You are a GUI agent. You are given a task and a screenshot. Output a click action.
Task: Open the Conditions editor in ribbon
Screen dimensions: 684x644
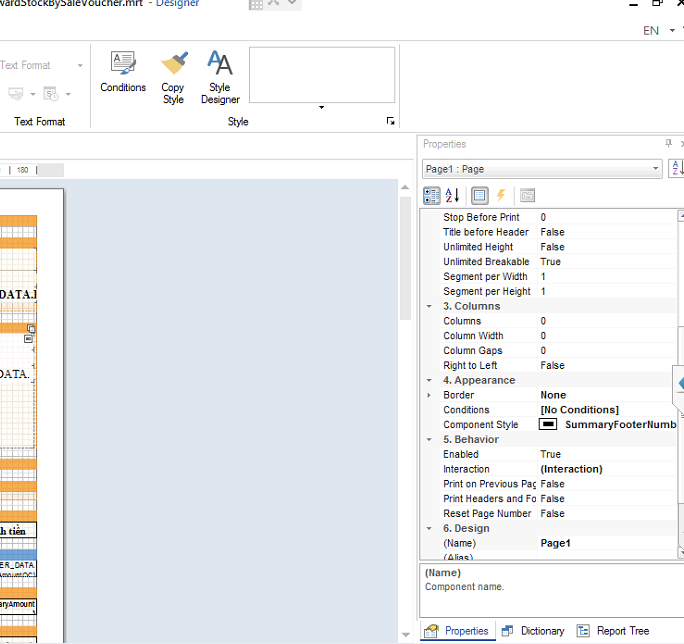pos(123,74)
